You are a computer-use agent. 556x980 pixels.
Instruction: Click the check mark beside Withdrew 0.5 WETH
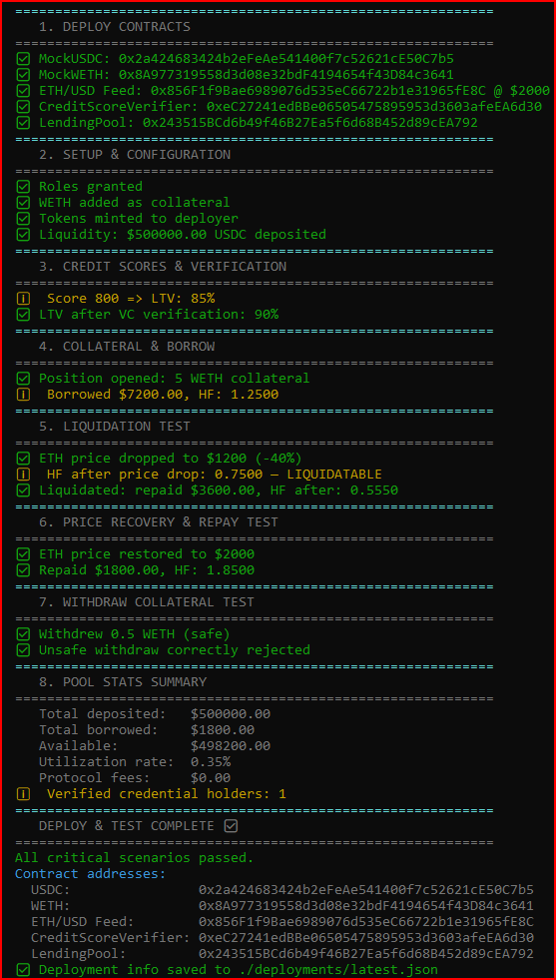pyautogui.click(x=23, y=634)
